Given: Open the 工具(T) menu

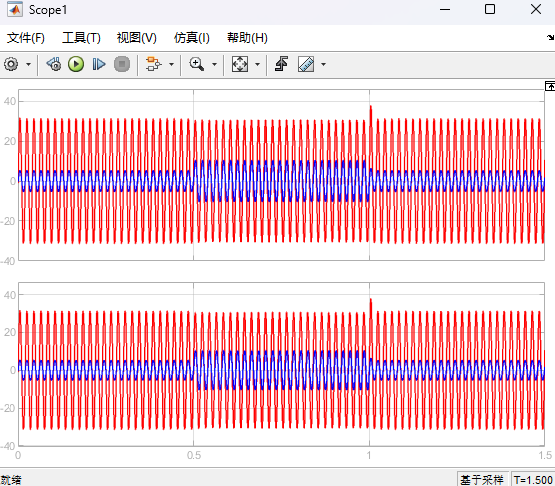Looking at the screenshot, I should pos(81,38).
